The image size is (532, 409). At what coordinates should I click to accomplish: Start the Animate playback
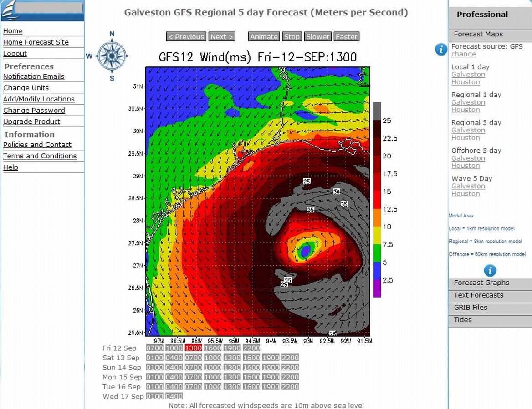click(x=264, y=36)
